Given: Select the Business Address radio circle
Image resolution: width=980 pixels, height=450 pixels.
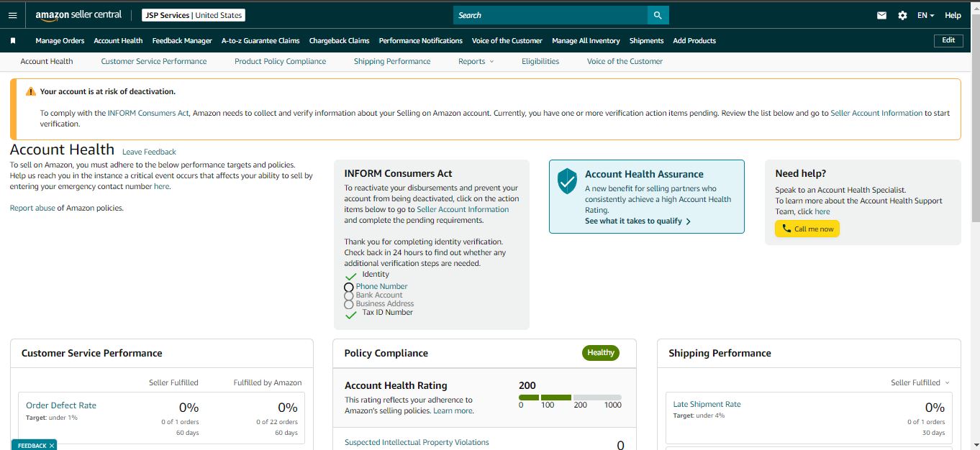Looking at the screenshot, I should 349,304.
